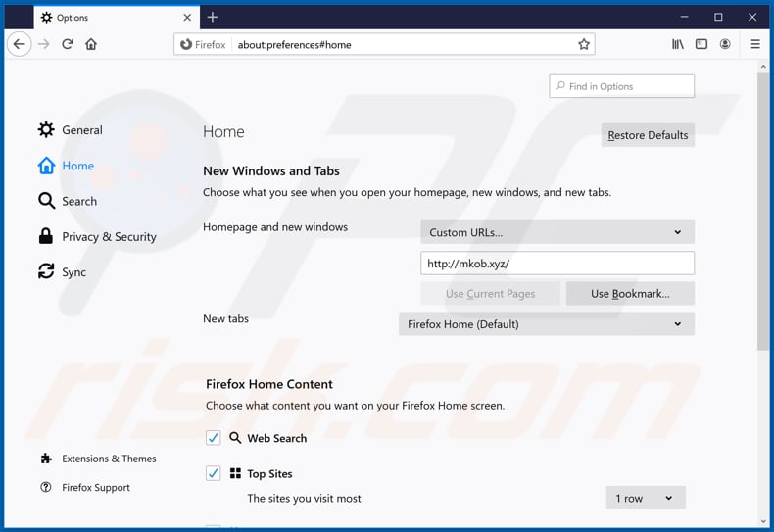774x532 pixels.
Task: Click the Web Search magnifier icon
Action: pyautogui.click(x=235, y=438)
